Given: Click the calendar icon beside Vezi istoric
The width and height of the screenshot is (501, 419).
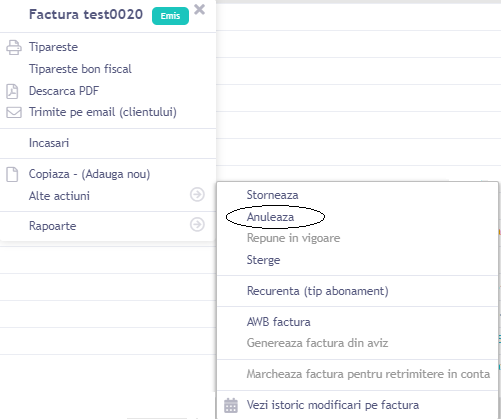Looking at the screenshot, I should click(231, 405).
